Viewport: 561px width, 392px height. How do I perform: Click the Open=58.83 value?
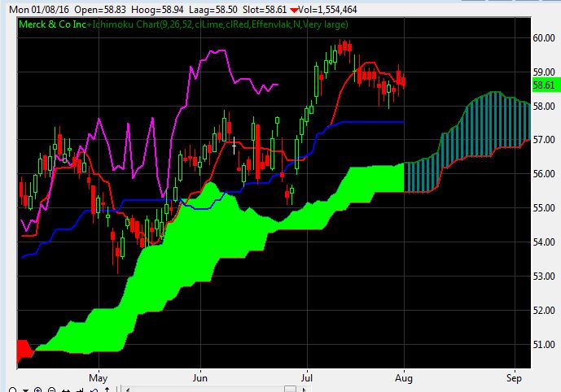pos(100,9)
